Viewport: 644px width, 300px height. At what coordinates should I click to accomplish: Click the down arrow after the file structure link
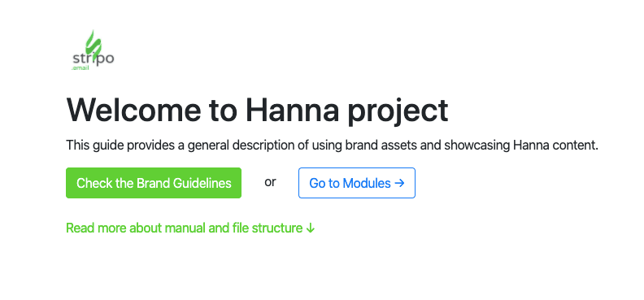coord(311,228)
